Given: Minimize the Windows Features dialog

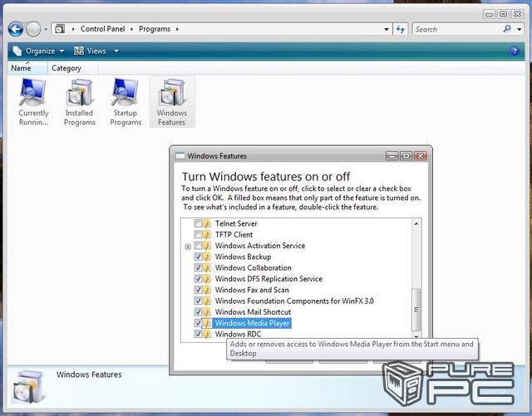Looking at the screenshot, I should point(392,155).
